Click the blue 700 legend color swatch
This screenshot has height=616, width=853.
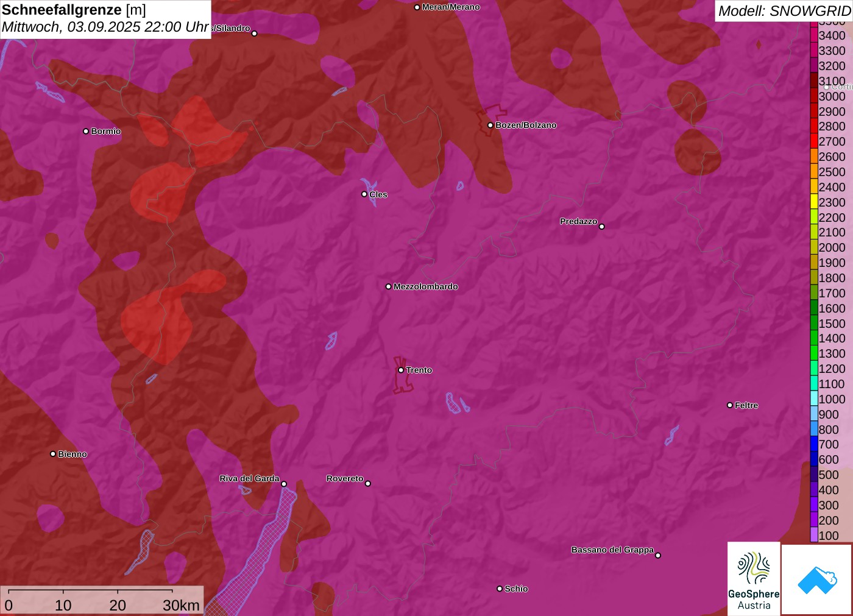pyautogui.click(x=814, y=444)
